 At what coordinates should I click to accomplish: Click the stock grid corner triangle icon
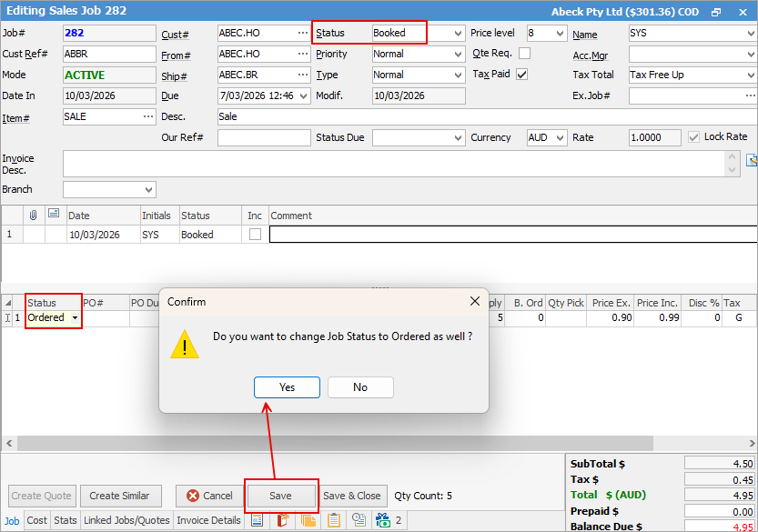[8, 303]
